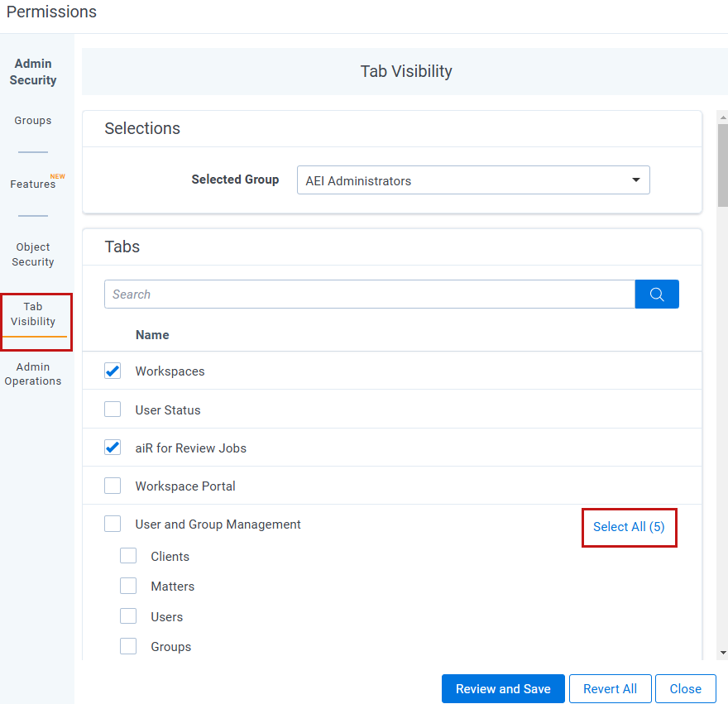The height and width of the screenshot is (704, 728).
Task: Click the Selected Group field label
Action: pyautogui.click(x=236, y=180)
